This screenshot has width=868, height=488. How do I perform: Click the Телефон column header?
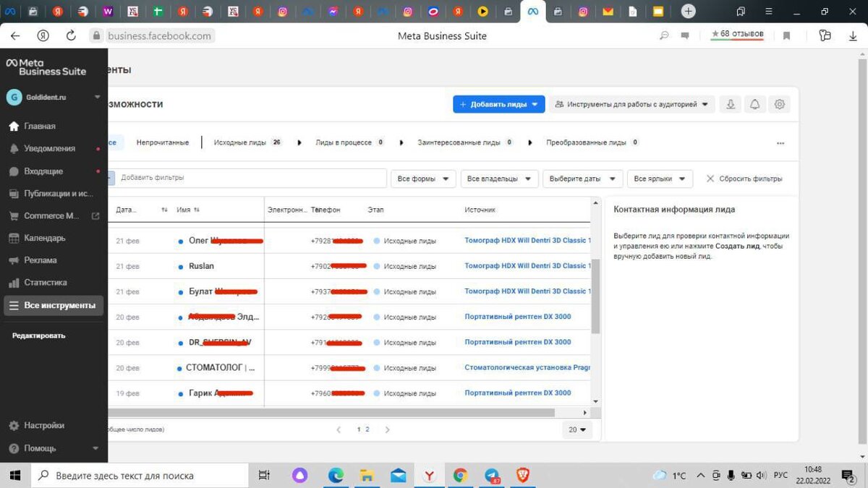tap(325, 210)
